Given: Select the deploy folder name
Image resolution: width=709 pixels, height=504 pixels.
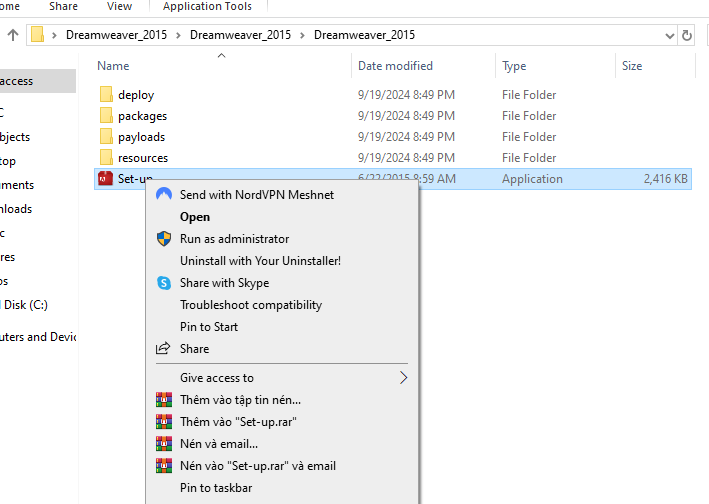Looking at the screenshot, I should 136,95.
